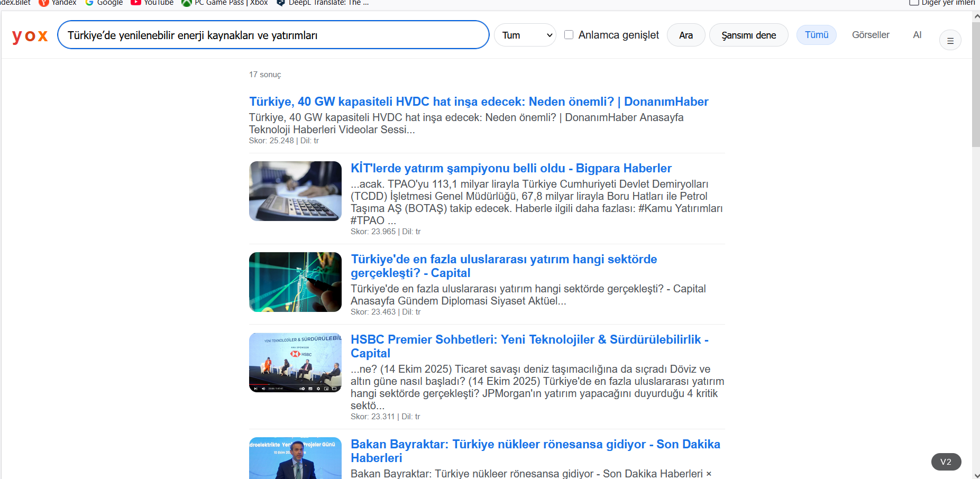Screen dimensions: 980x479
Task: Click the V2 version button
Action: point(946,462)
